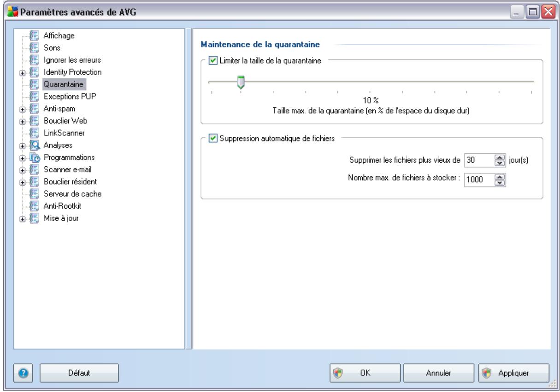Click the quarantine size slider thumb

(x=240, y=83)
